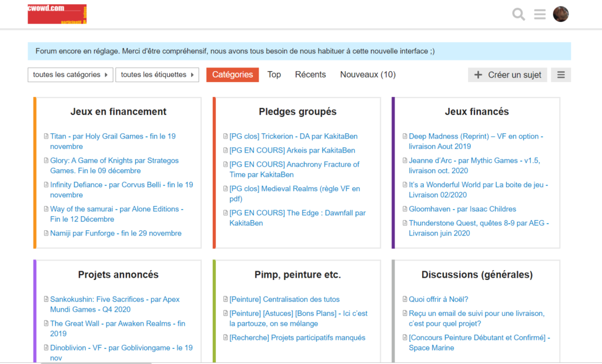This screenshot has height=364, width=602.
Task: Open the Gloomhaven par Isaac Childres topic
Action: (x=462, y=209)
